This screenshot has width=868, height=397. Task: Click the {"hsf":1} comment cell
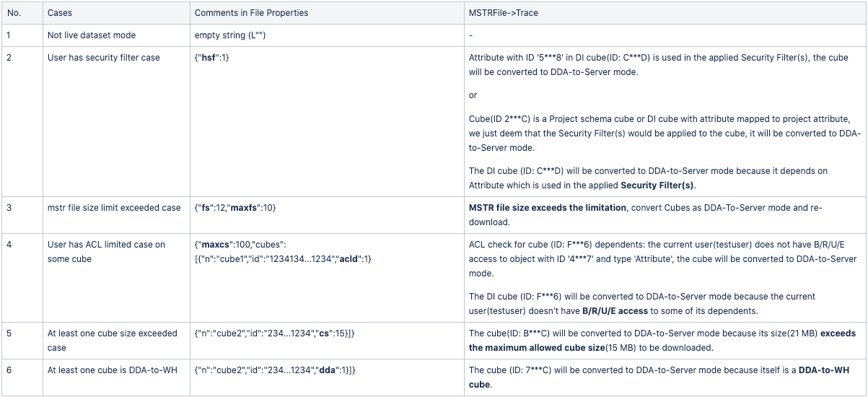[212, 57]
